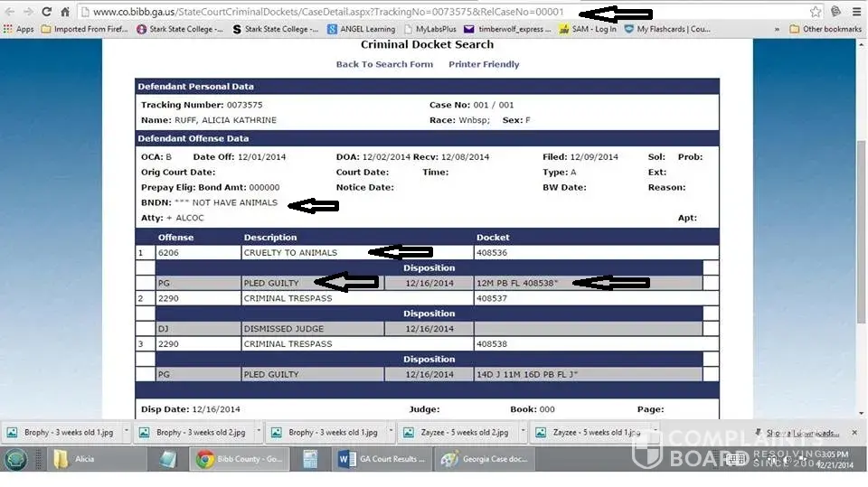Screen dimensions: 868x487
Task: Open the Imported From Firefox bookmark folder
Action: [x=85, y=29]
